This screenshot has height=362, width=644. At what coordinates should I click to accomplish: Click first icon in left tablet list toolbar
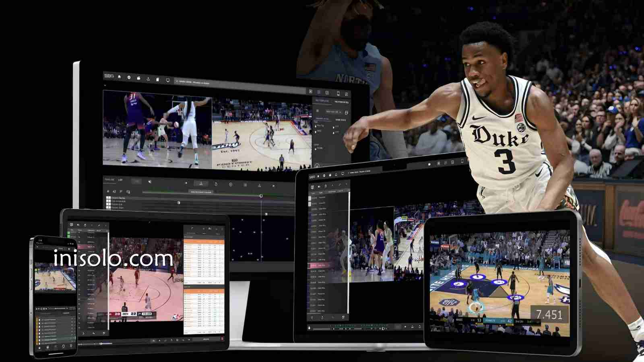pos(72,224)
